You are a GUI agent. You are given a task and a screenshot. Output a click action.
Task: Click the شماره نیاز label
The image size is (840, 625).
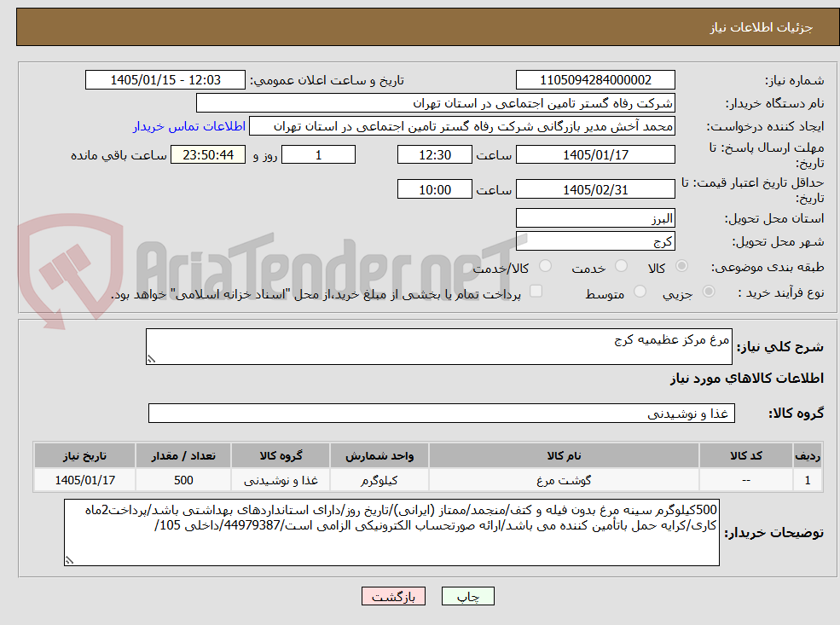click(x=795, y=80)
